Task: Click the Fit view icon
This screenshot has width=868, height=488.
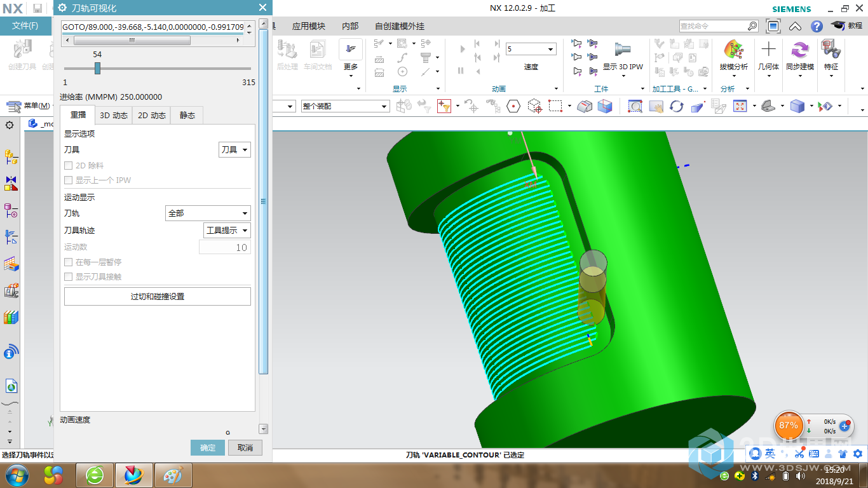Action: [740, 106]
